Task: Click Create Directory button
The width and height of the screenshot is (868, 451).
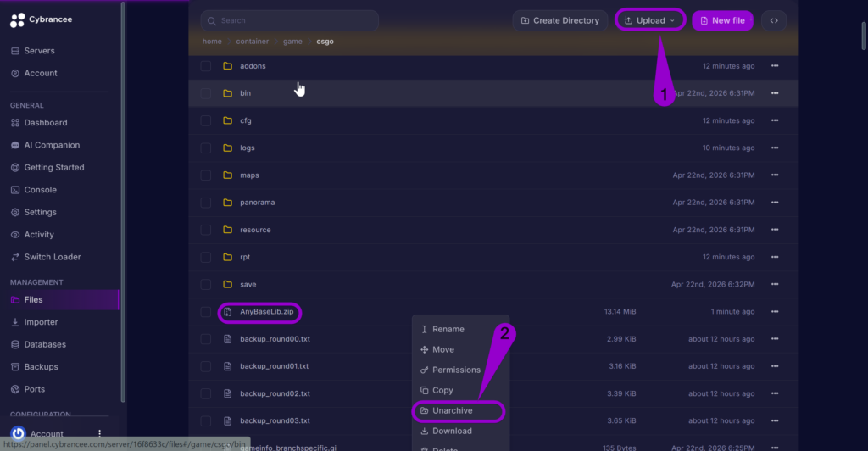Action: click(560, 20)
